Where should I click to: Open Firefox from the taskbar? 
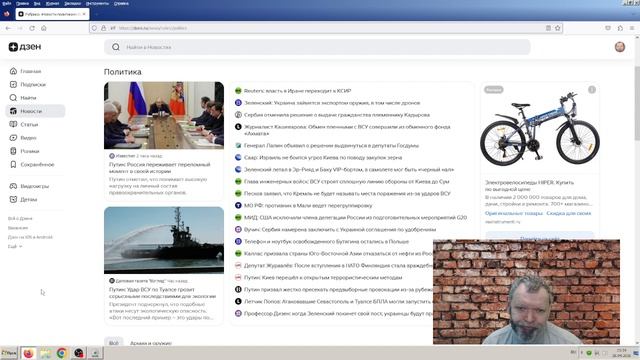pyautogui.click(x=28, y=353)
